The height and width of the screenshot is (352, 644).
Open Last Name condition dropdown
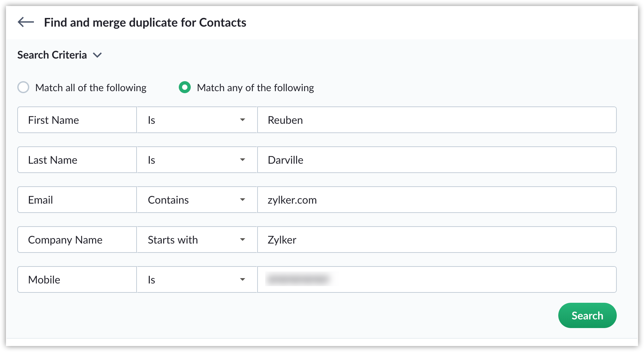(x=197, y=160)
